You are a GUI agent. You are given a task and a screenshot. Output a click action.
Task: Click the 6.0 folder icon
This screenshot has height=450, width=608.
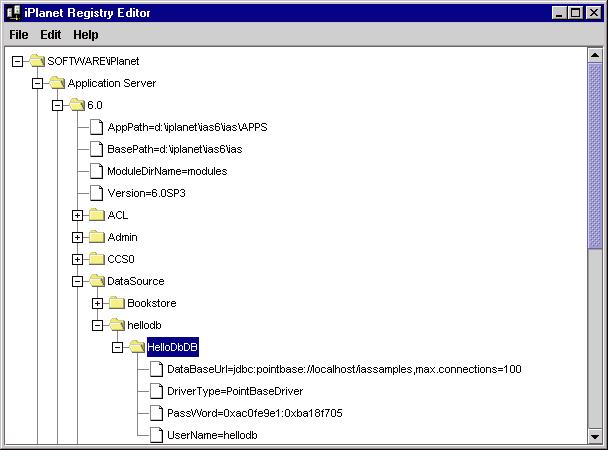pos(77,105)
